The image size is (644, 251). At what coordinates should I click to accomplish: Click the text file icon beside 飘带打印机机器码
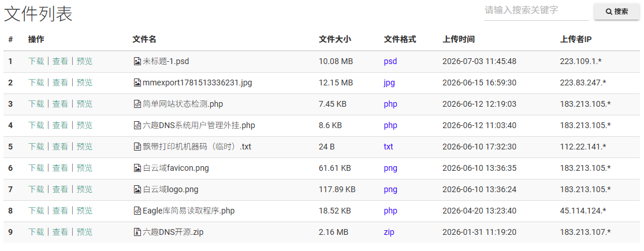[137, 147]
